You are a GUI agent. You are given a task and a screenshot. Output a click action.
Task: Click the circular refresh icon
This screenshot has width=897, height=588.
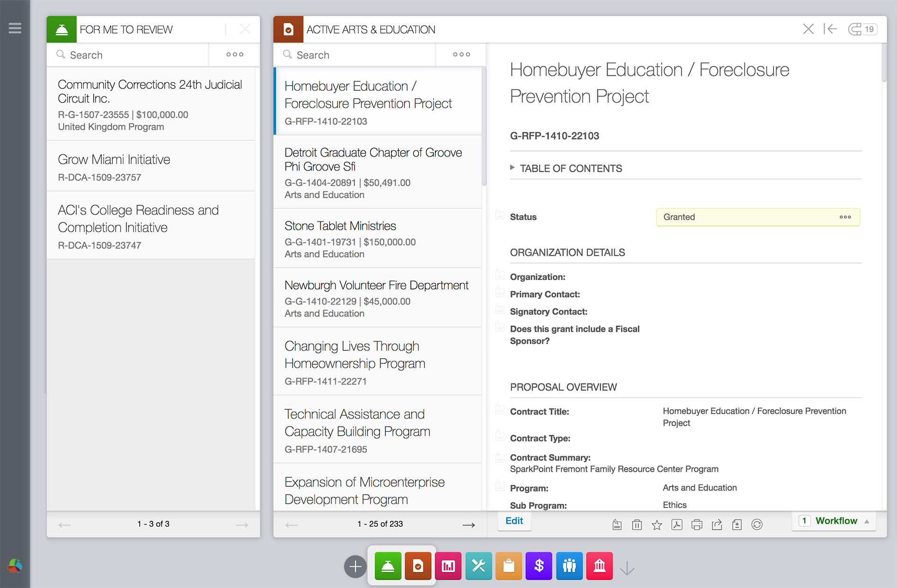point(756,525)
